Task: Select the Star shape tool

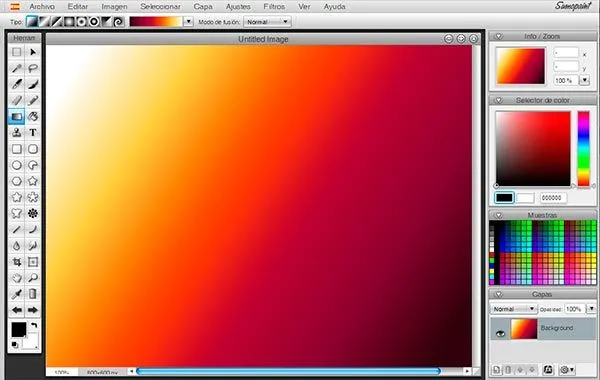Action: click(33, 181)
